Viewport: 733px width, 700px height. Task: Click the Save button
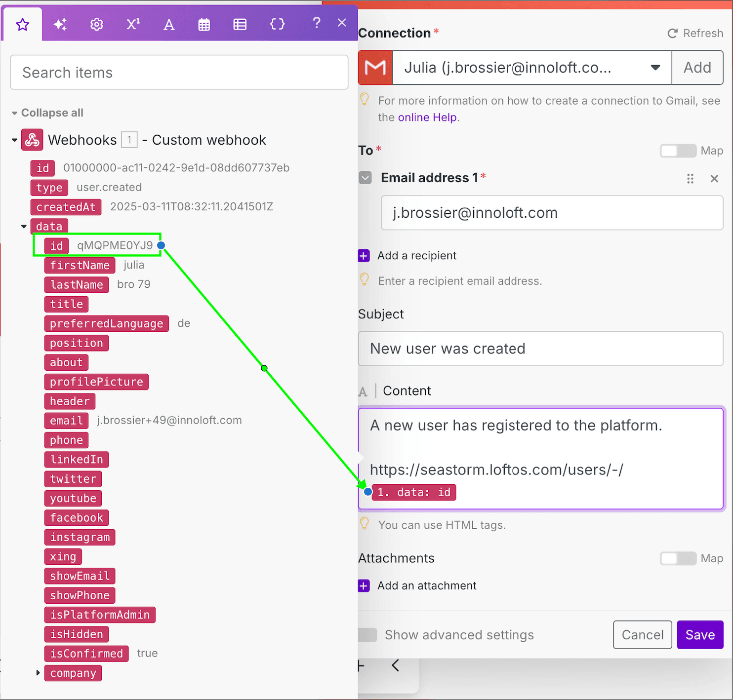click(x=699, y=635)
